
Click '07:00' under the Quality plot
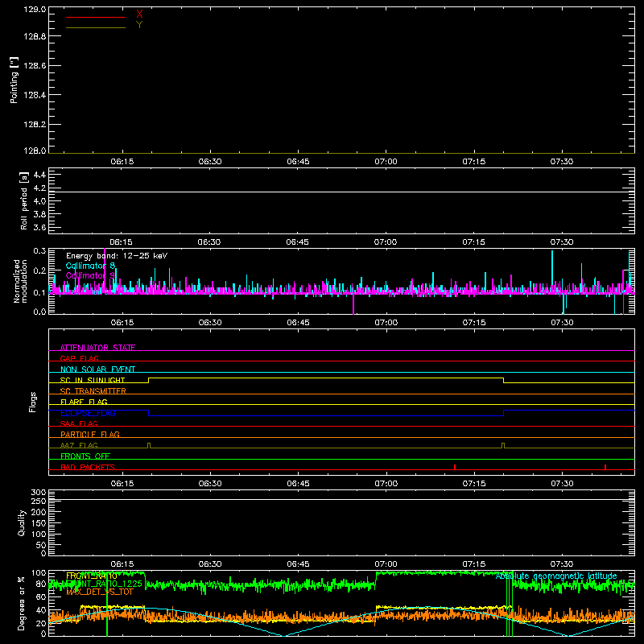tap(386, 564)
